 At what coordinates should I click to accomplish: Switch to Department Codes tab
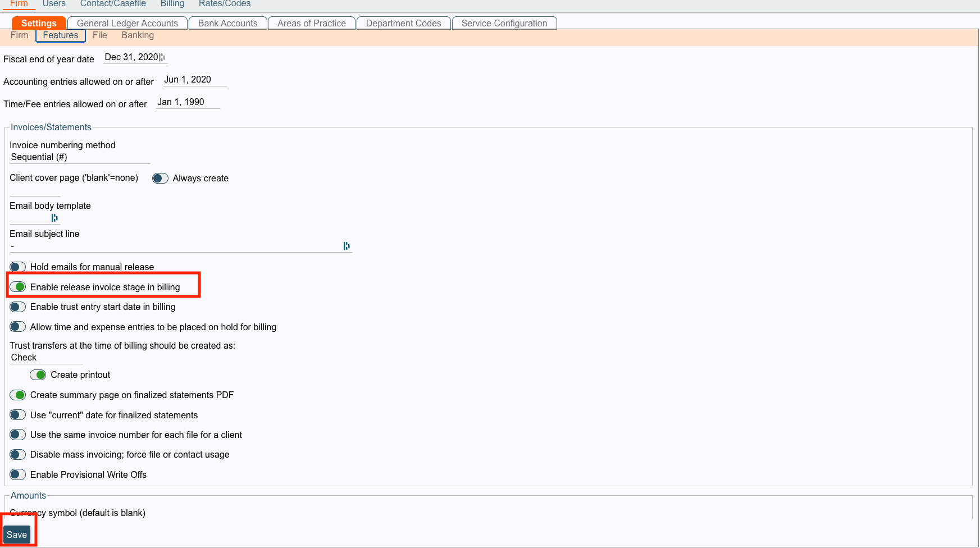pos(404,23)
